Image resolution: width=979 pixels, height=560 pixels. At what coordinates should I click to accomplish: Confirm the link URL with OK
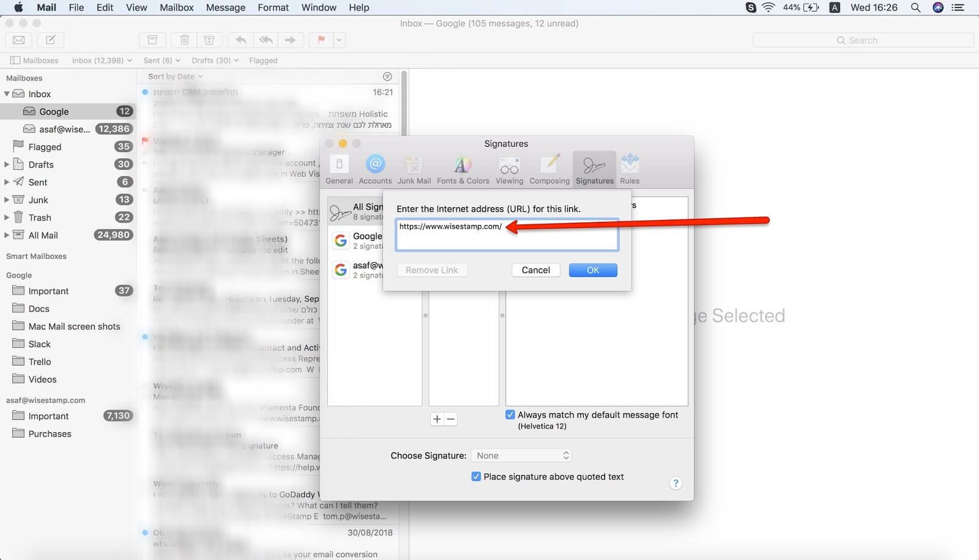[592, 270]
